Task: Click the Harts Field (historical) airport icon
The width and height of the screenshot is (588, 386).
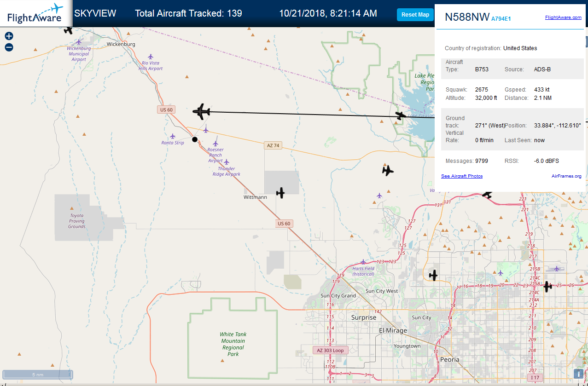Action: point(363,262)
